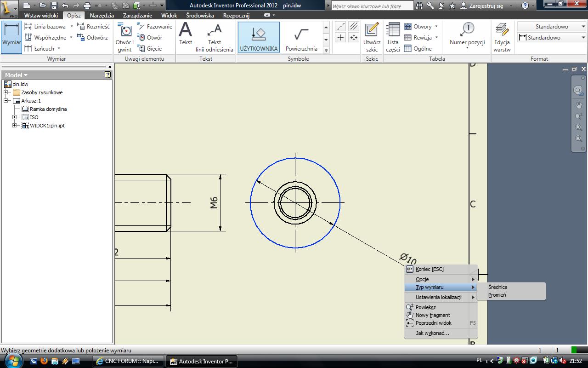Select Otwór i gwint note tool
The width and height of the screenshot is (588, 368).
pos(124,38)
